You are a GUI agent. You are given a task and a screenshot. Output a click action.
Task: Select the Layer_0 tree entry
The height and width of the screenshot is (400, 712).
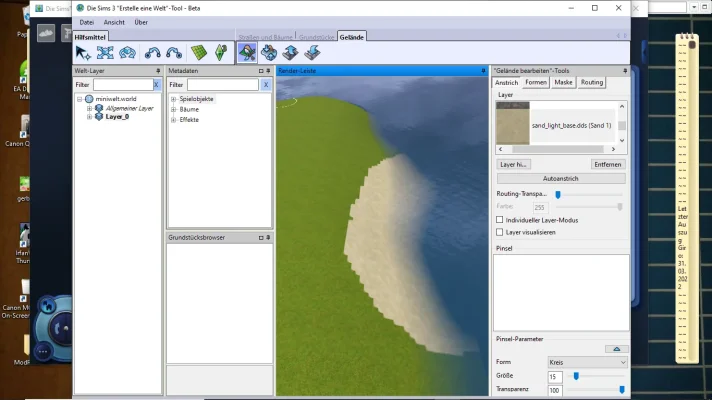pyautogui.click(x=117, y=117)
